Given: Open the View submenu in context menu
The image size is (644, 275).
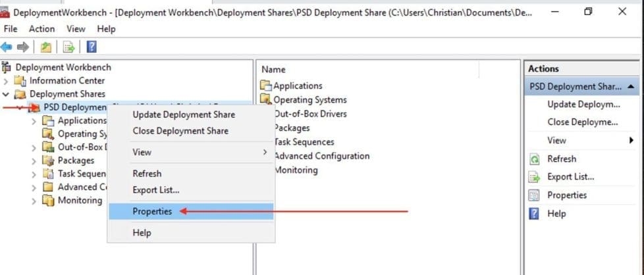Looking at the screenshot, I should click(x=142, y=152).
